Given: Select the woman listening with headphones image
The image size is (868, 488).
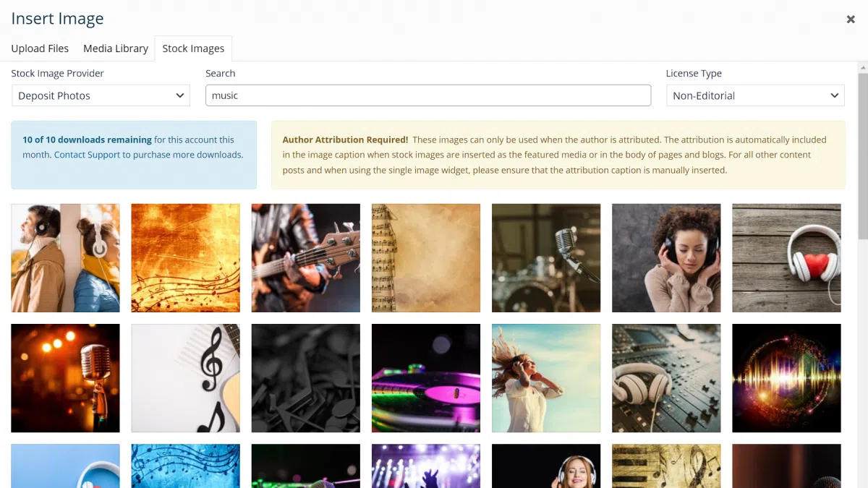Looking at the screenshot, I should point(665,258).
